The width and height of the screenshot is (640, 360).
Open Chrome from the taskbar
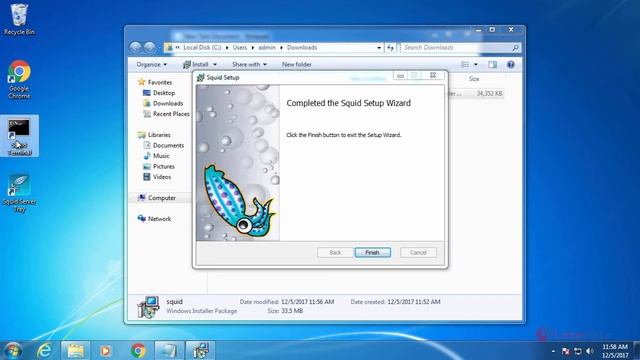pyautogui.click(x=138, y=351)
